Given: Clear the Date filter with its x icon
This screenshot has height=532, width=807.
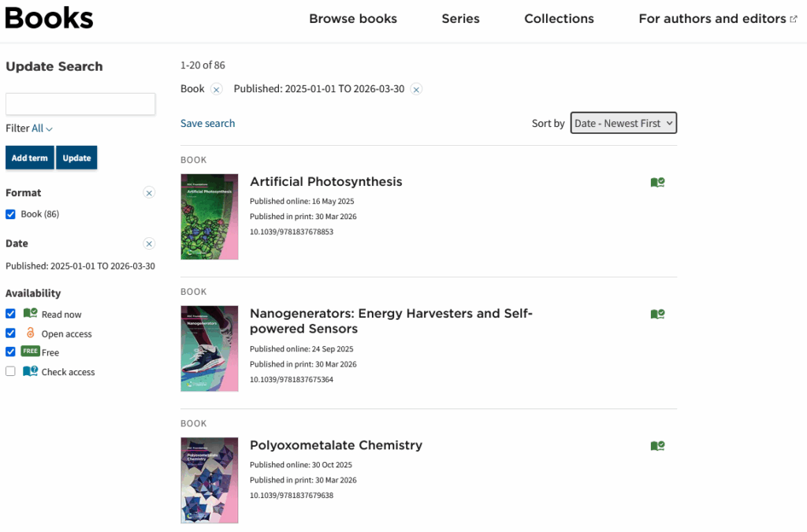Looking at the screenshot, I should pos(149,244).
